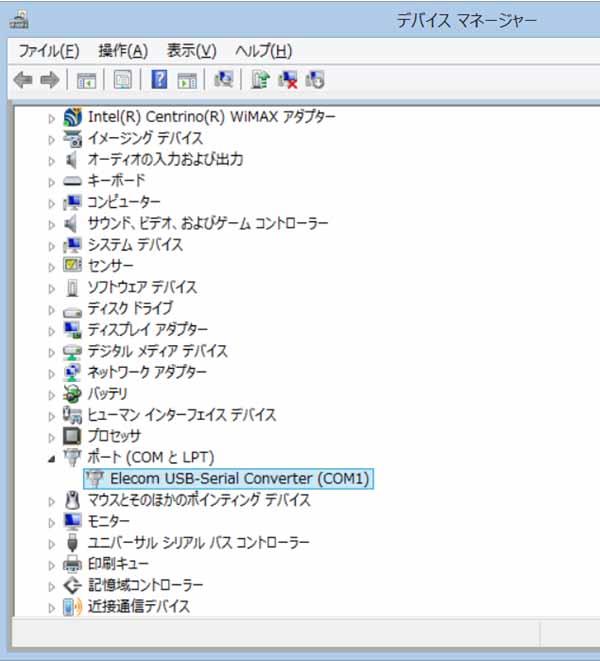
Task: Toggle the console tree pane icon
Action: [x=86, y=80]
